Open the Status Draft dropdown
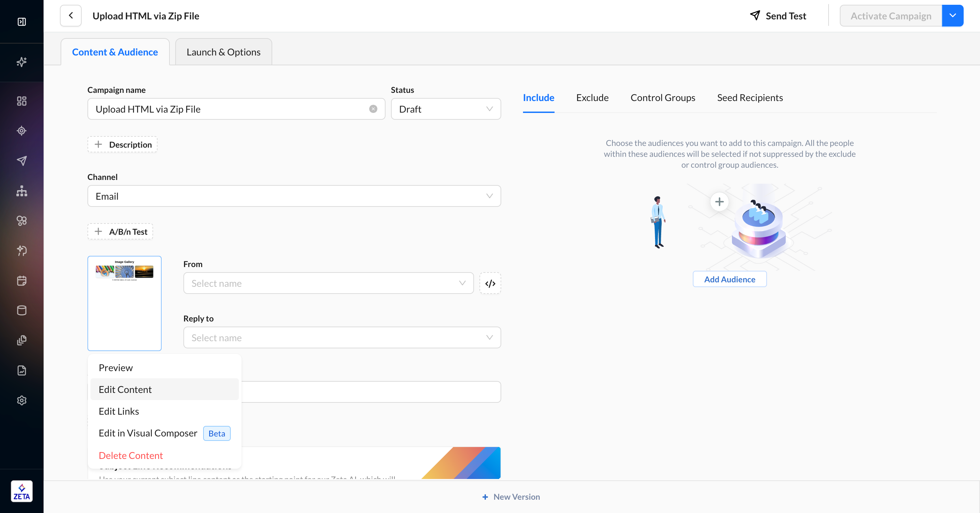980x513 pixels. [445, 109]
